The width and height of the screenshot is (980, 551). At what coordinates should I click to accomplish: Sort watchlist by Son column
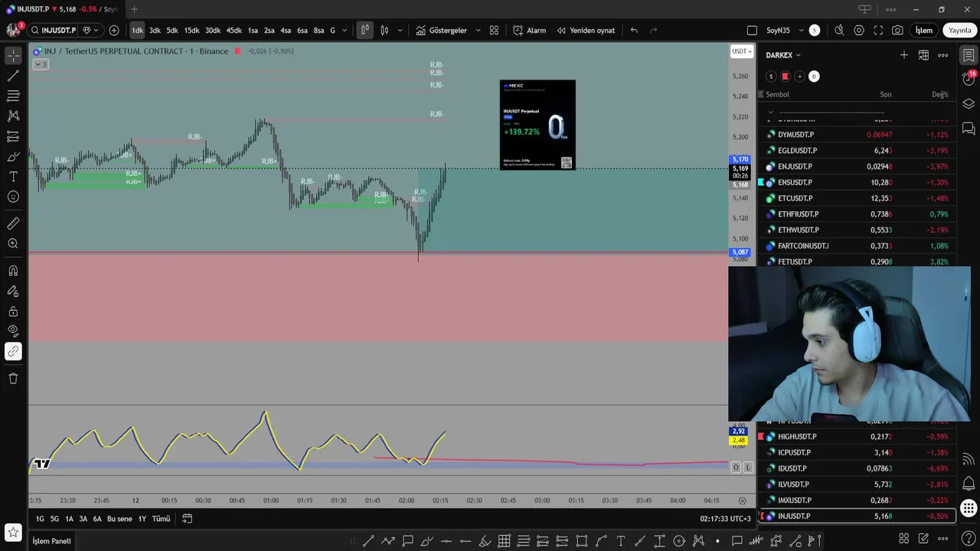(x=885, y=94)
